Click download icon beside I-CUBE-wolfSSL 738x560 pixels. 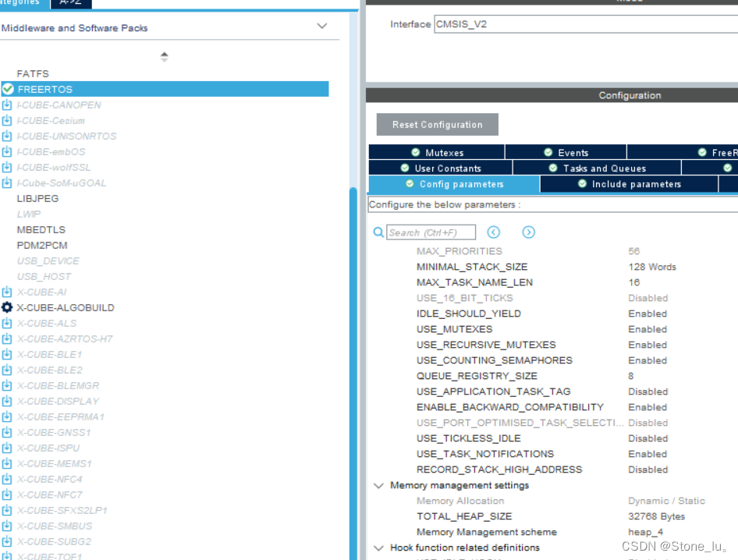click(6, 167)
